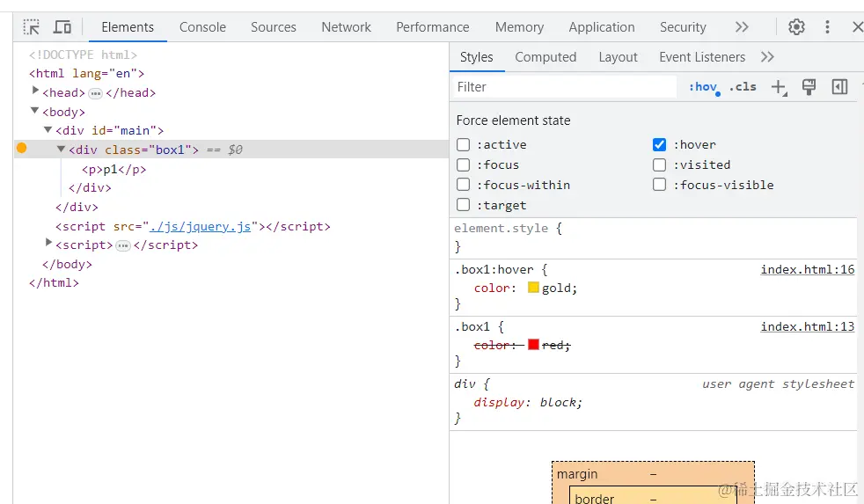Open the three-dot customize DevTools menu
The image size is (864, 504).
coord(827,27)
